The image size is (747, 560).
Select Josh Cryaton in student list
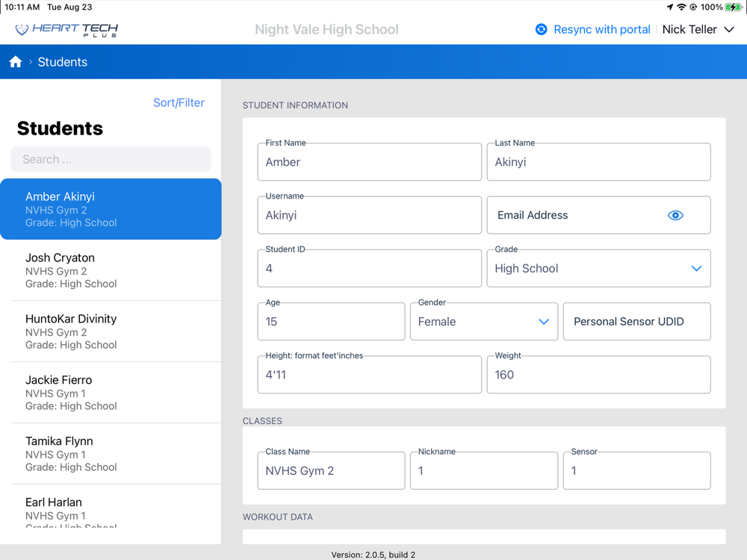111,270
